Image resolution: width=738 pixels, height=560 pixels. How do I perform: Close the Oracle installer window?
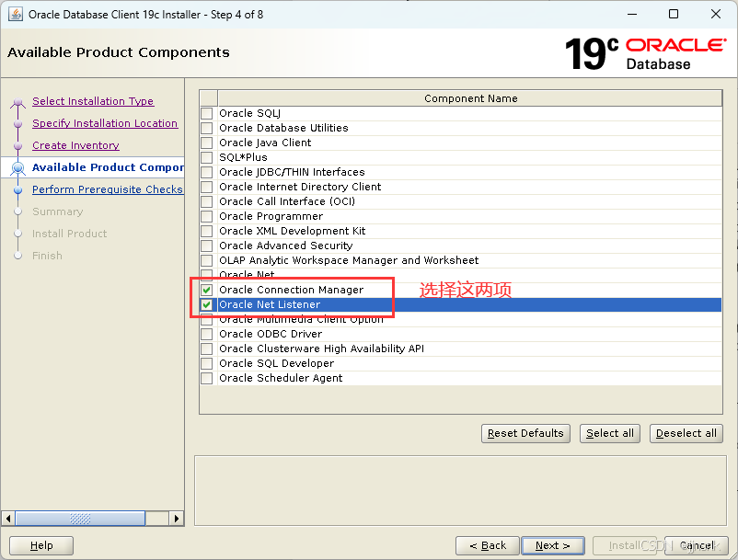pyautogui.click(x=715, y=14)
